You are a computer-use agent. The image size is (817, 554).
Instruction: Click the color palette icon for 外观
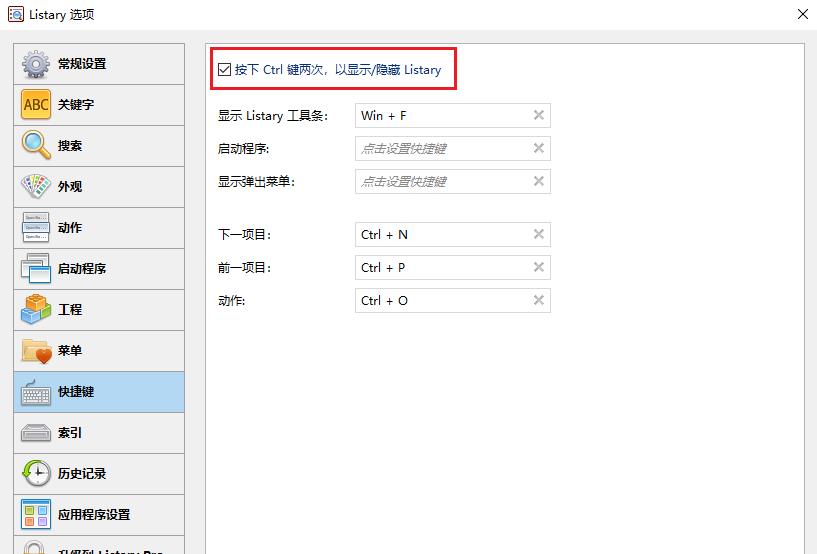(x=35, y=186)
